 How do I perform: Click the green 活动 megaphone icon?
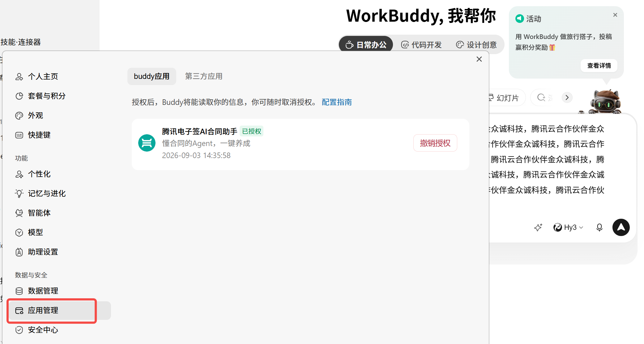click(520, 19)
